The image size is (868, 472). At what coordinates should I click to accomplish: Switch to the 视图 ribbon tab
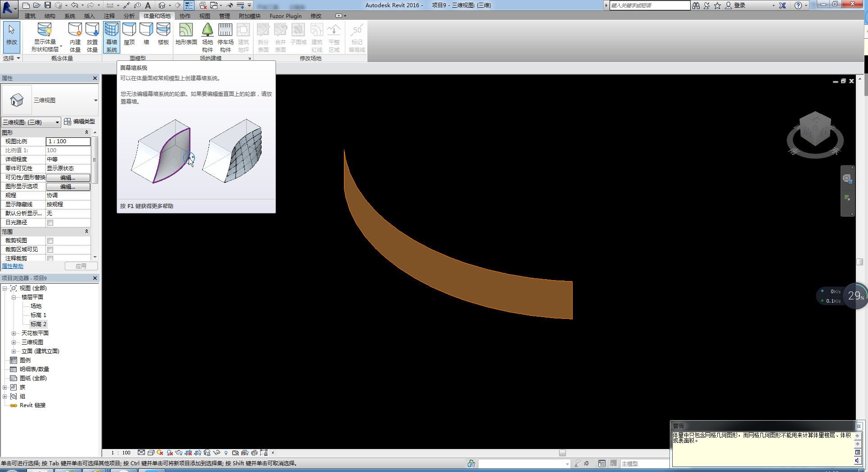pyautogui.click(x=205, y=16)
